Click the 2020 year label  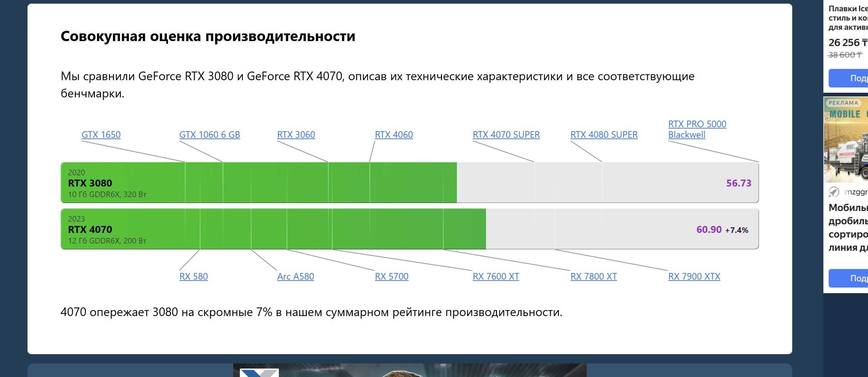coord(77,173)
